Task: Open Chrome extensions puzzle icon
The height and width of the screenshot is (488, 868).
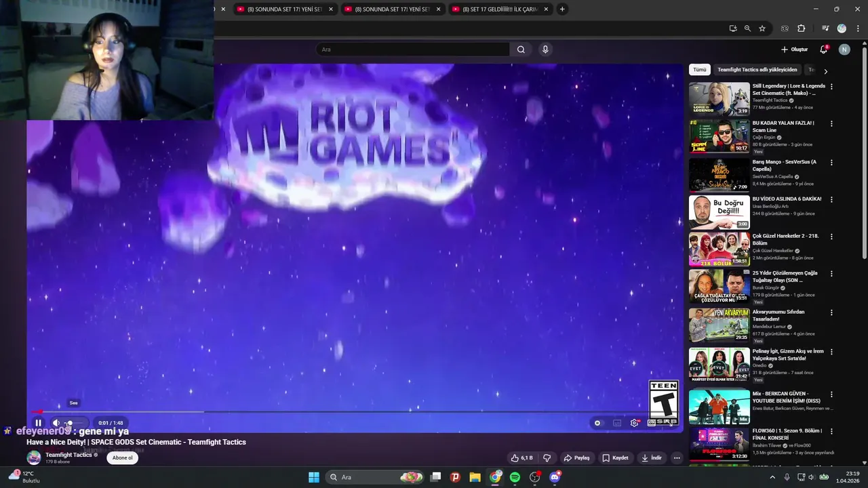Action: tap(802, 28)
